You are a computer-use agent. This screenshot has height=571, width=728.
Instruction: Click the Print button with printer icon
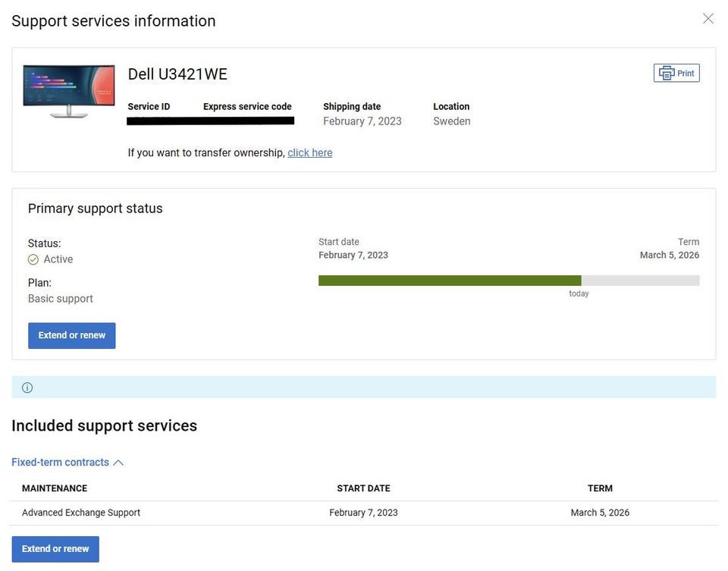coord(676,73)
